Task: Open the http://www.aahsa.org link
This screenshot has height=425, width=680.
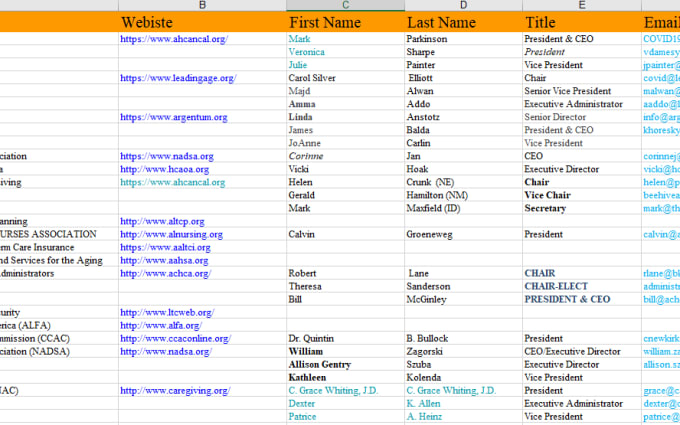Action: [x=164, y=260]
